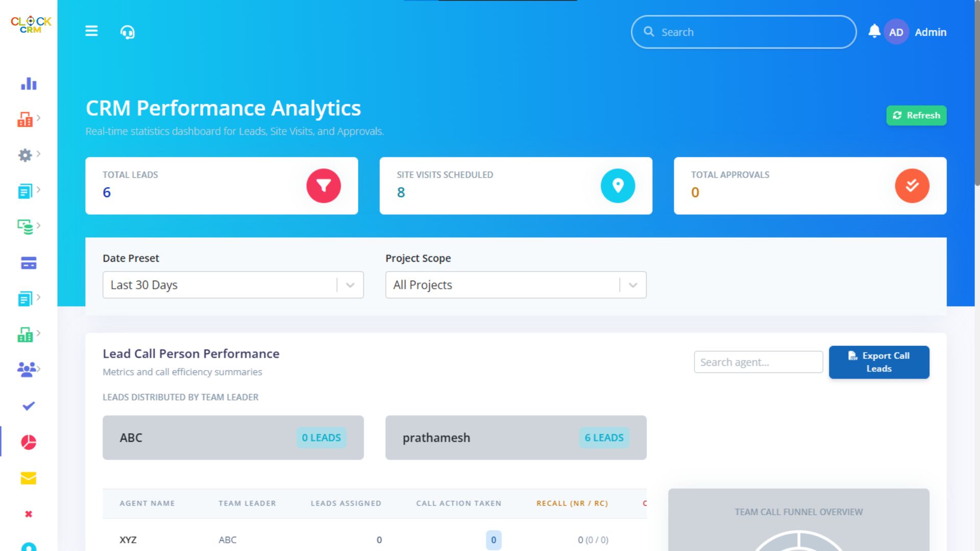Image resolution: width=980 pixels, height=551 pixels.
Task: Expand the first document list sidebar menu
Action: (29, 191)
